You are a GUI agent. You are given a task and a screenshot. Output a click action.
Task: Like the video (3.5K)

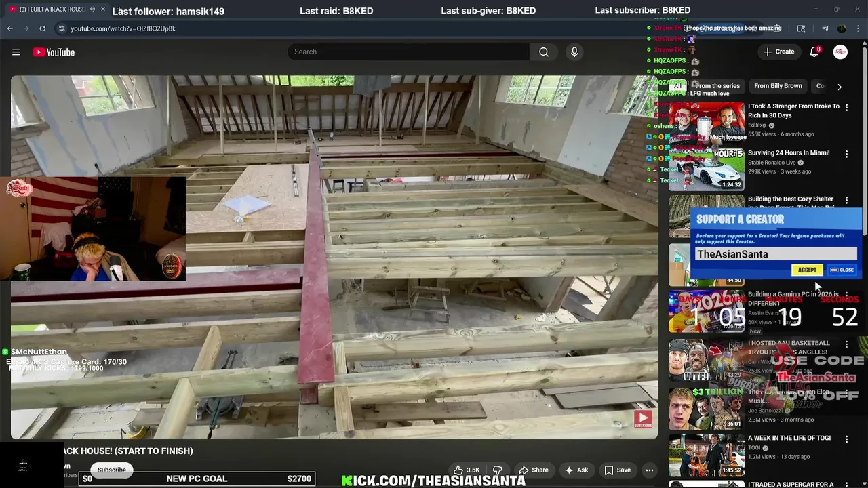click(x=466, y=470)
